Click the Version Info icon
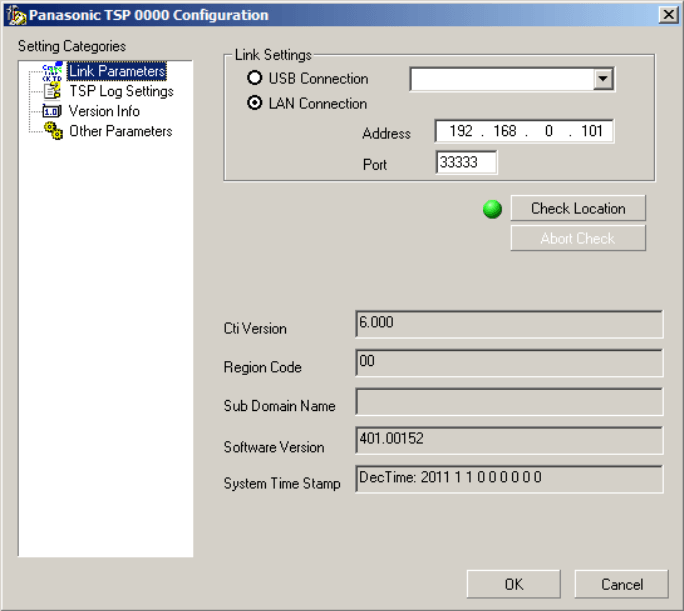684x611 pixels. pos(52,111)
